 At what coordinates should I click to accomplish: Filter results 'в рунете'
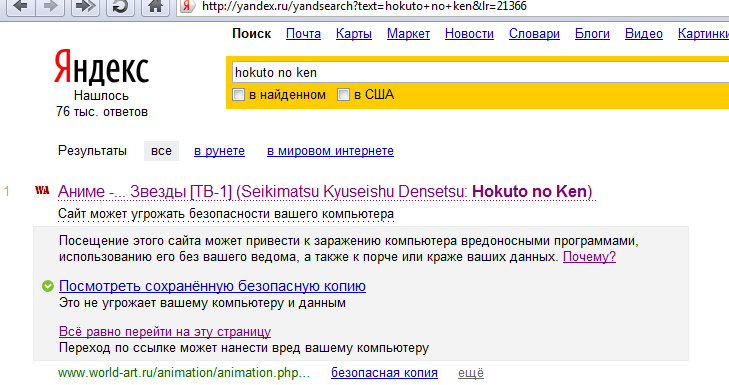(219, 151)
